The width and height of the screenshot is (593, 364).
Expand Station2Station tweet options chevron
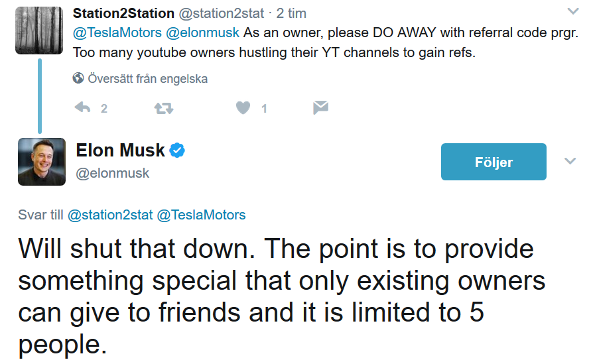pos(572,11)
